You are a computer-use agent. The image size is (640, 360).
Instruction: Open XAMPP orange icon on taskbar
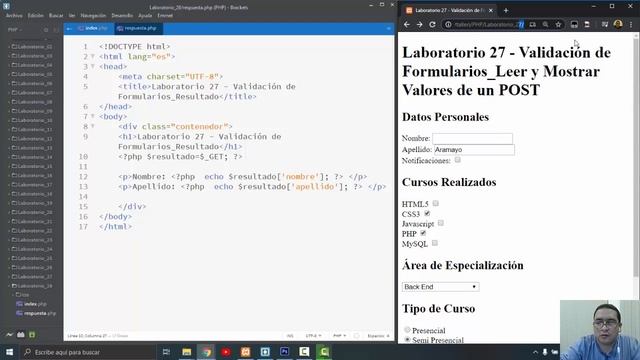click(x=245, y=352)
